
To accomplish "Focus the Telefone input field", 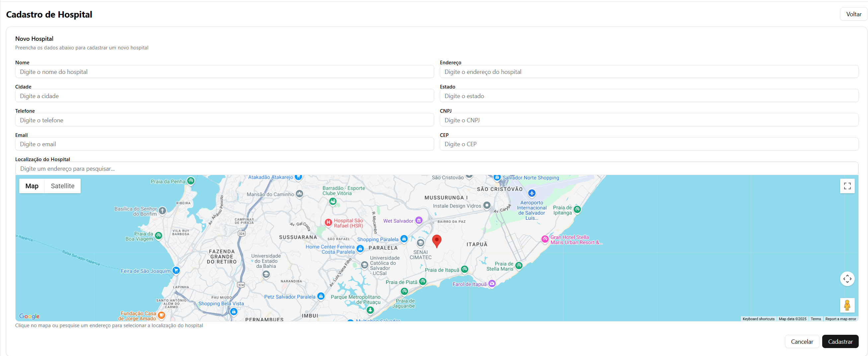I will (x=224, y=120).
